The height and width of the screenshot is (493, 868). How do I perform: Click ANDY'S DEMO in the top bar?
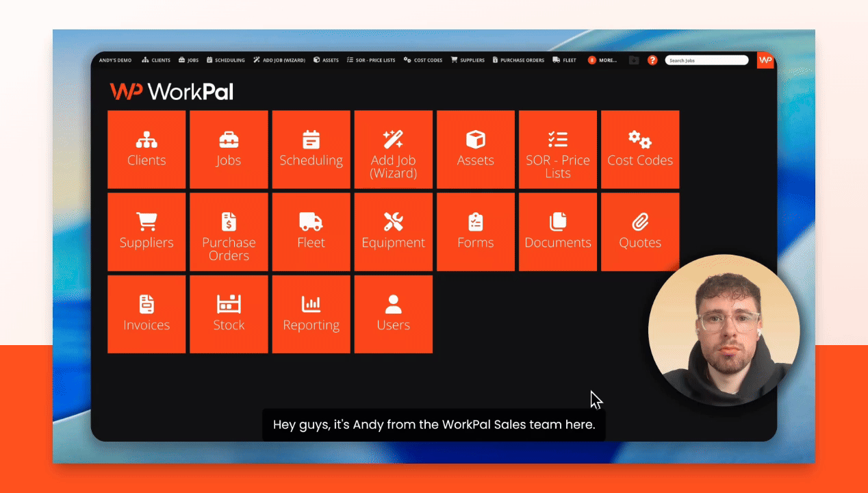[x=115, y=60]
